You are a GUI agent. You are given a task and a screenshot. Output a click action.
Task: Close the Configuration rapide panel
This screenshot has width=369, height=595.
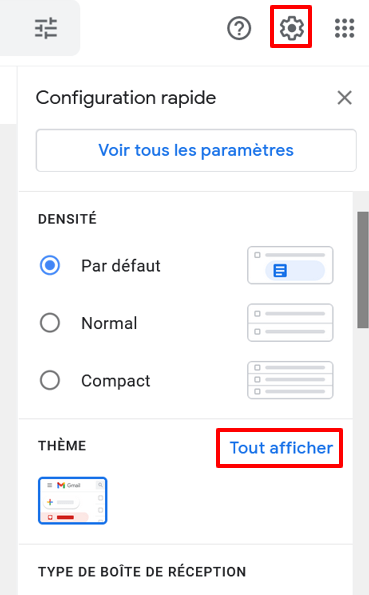click(344, 98)
